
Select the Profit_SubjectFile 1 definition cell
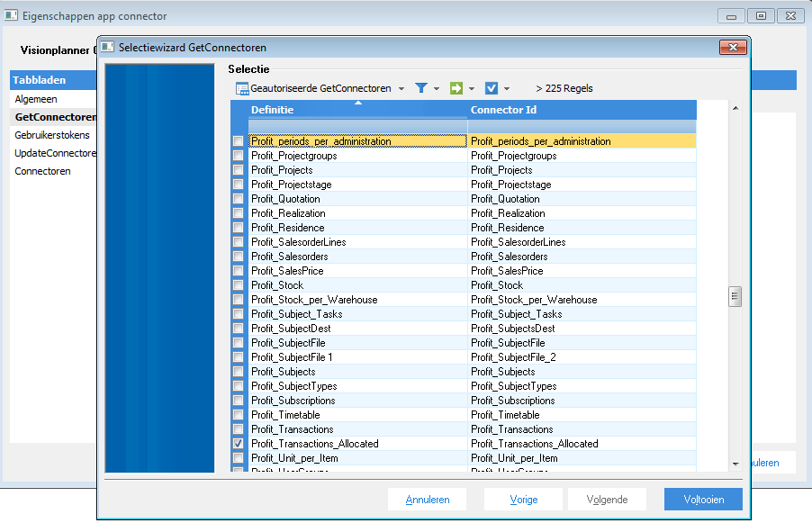point(358,356)
